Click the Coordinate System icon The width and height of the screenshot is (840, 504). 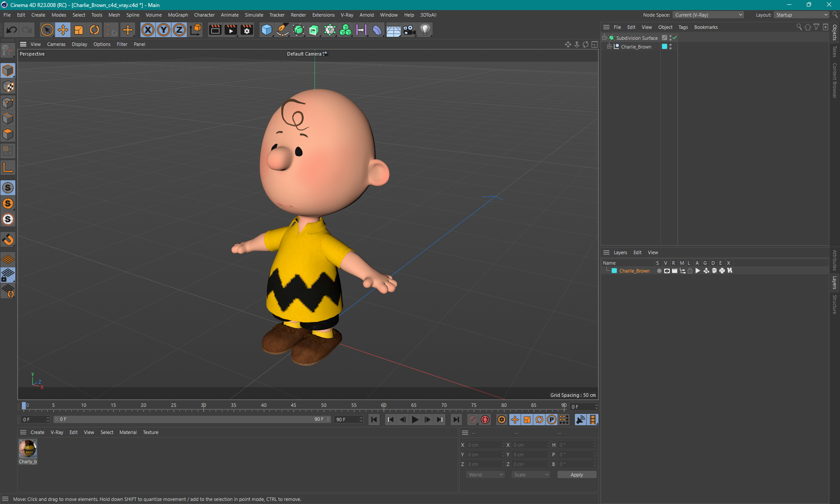pos(196,30)
